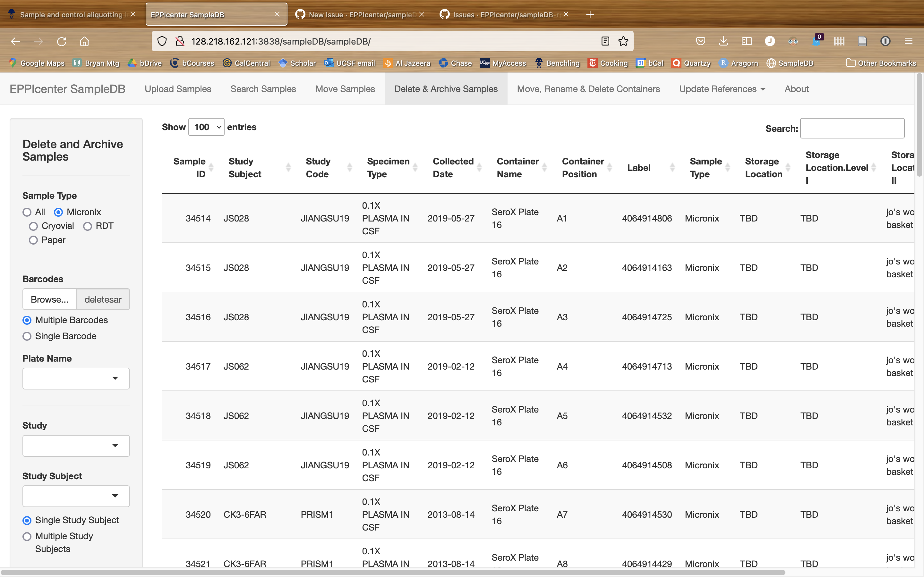Select Multiple Study Subjects
The height and width of the screenshot is (577, 924).
click(27, 536)
